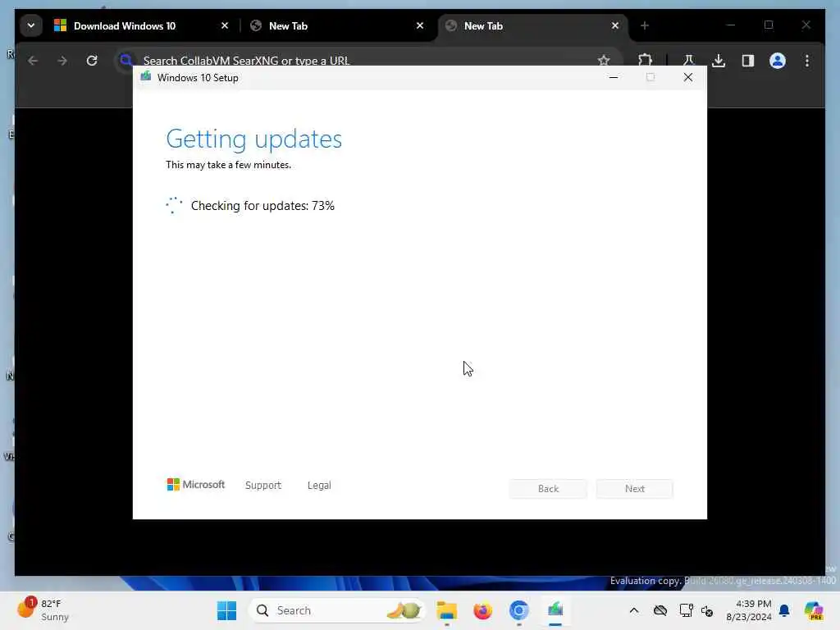This screenshot has height=630, width=840.
Task: Click the Next button in Setup
Action: pos(635,489)
